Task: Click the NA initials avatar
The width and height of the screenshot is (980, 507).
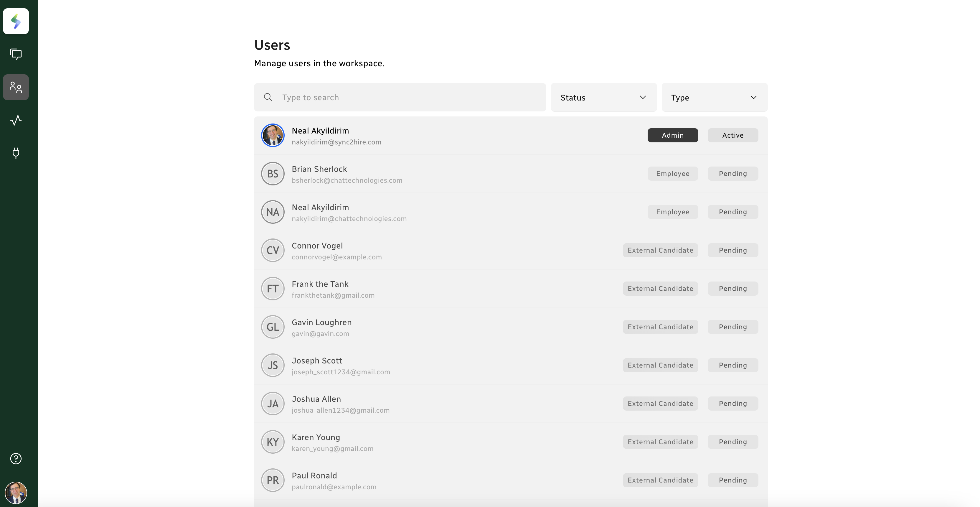Action: coord(273,212)
